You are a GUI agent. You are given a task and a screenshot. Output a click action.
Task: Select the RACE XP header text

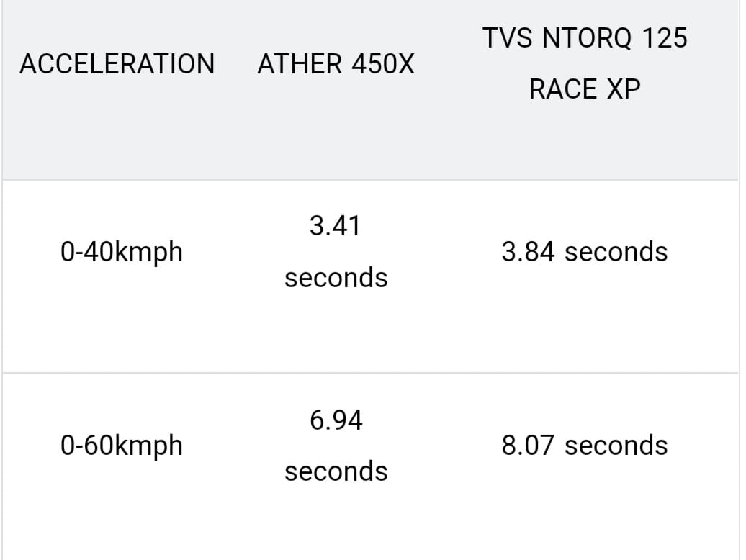pos(585,89)
